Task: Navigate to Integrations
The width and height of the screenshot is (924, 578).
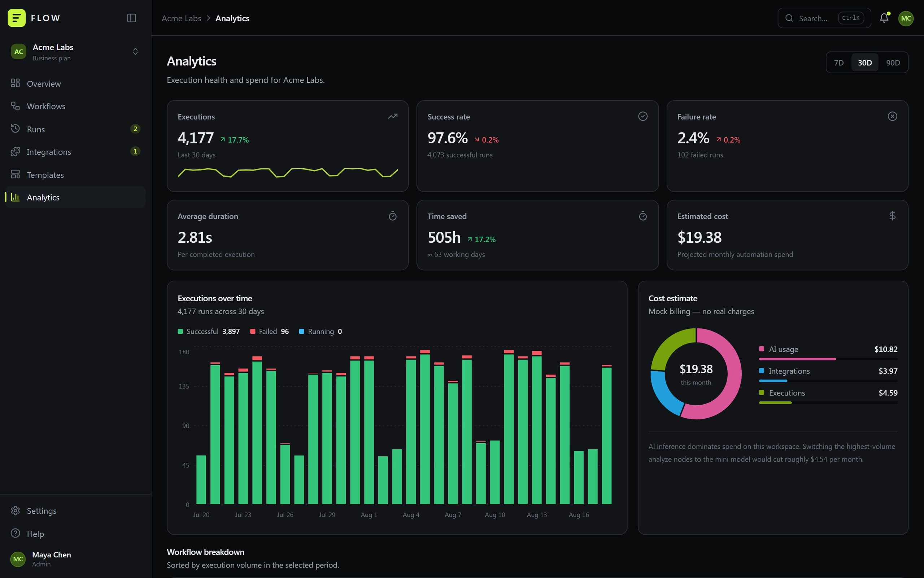Action: click(75, 152)
